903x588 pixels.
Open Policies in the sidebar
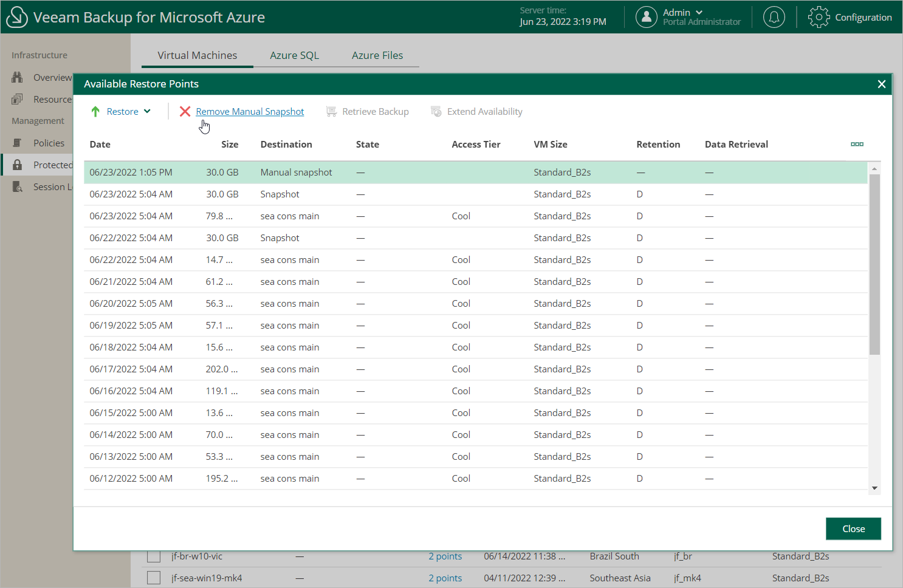(x=49, y=143)
